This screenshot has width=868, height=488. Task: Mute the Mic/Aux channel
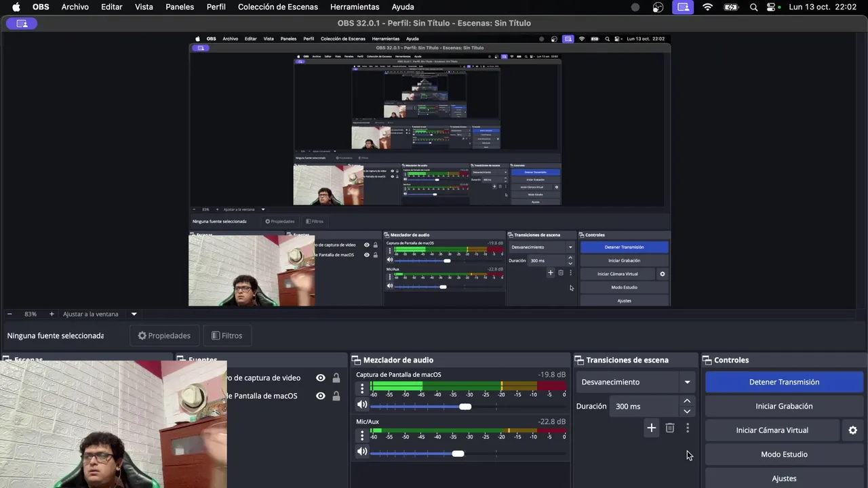(362, 451)
